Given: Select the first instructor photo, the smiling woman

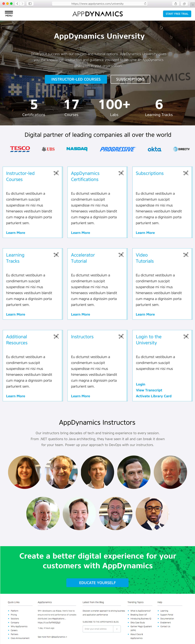Looking at the screenshot, I should point(25,472).
